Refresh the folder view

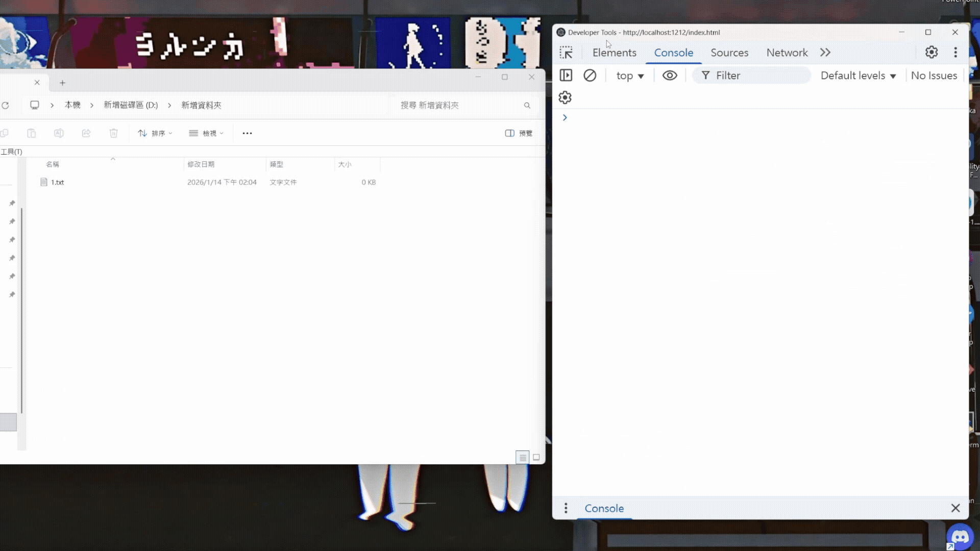pos(6,105)
